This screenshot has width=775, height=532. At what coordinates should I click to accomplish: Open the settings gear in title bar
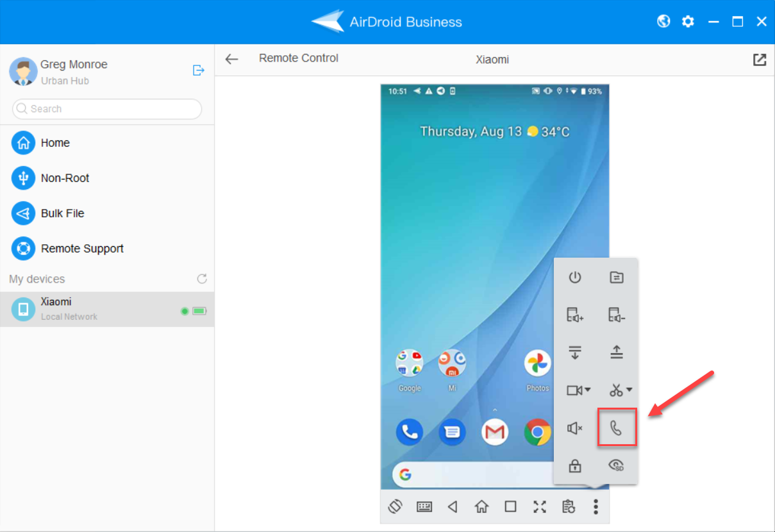(688, 21)
